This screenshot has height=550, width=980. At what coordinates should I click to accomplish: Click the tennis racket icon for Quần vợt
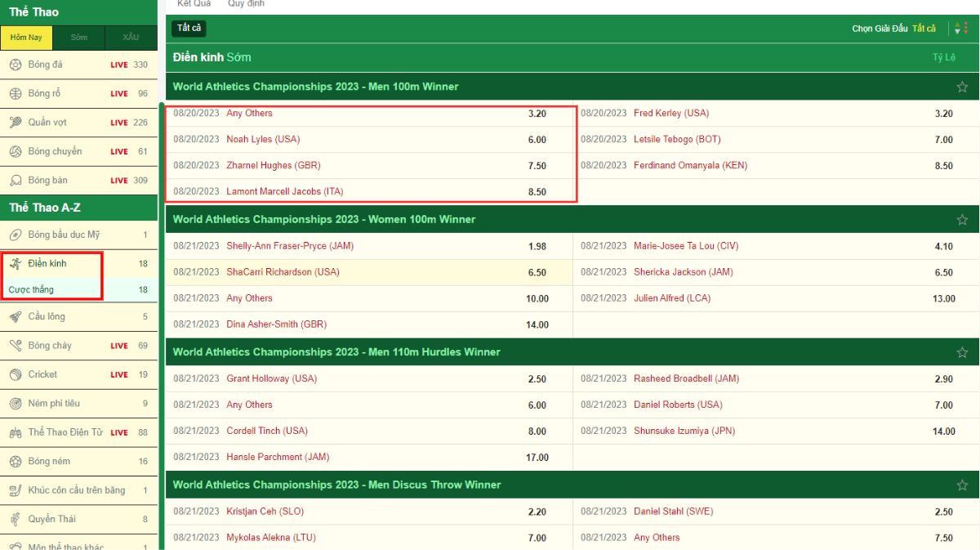point(15,123)
